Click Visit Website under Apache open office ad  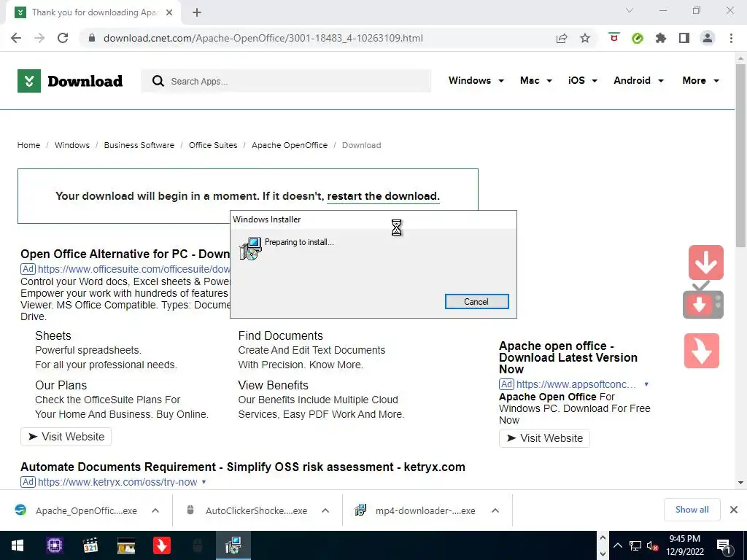[544, 438]
